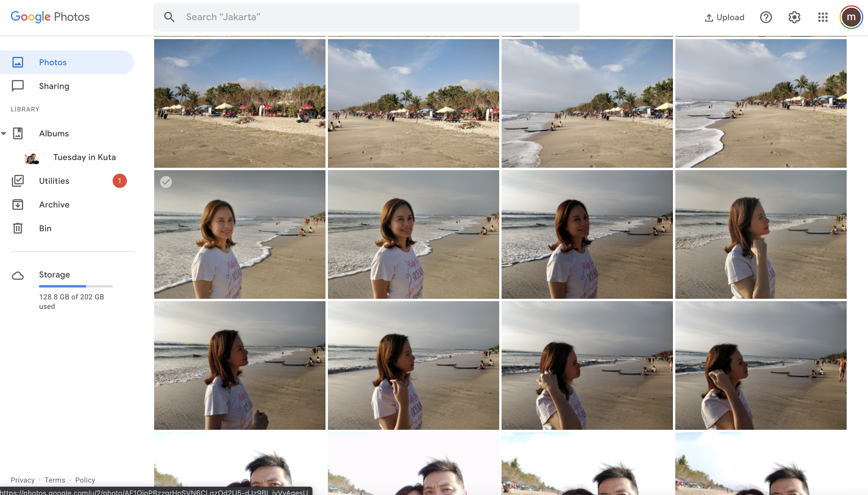Open the Albums section label
This screenshot has height=495, width=868.
pos(54,134)
